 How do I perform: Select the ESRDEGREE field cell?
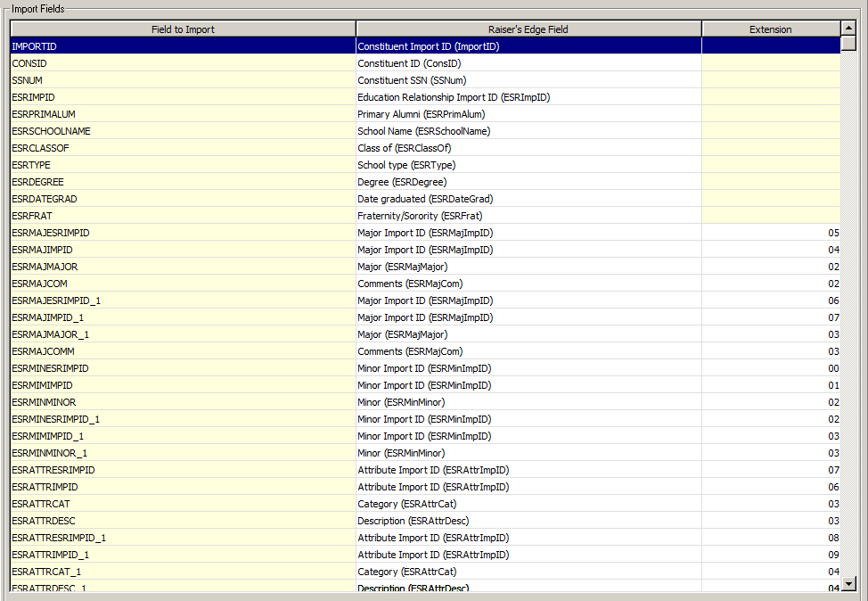coord(183,182)
